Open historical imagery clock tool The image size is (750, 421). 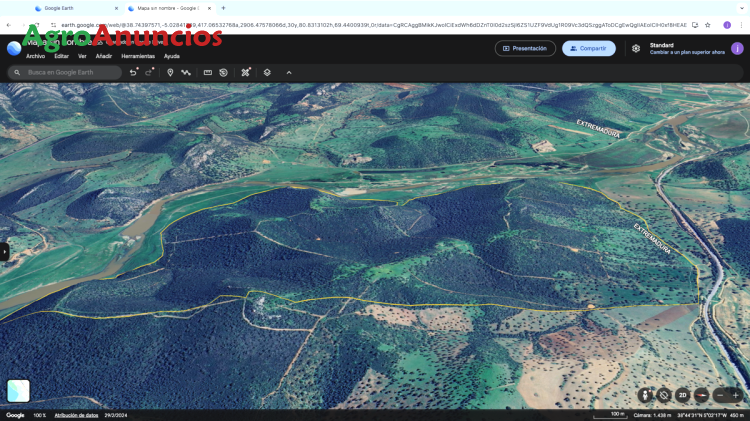tap(223, 72)
